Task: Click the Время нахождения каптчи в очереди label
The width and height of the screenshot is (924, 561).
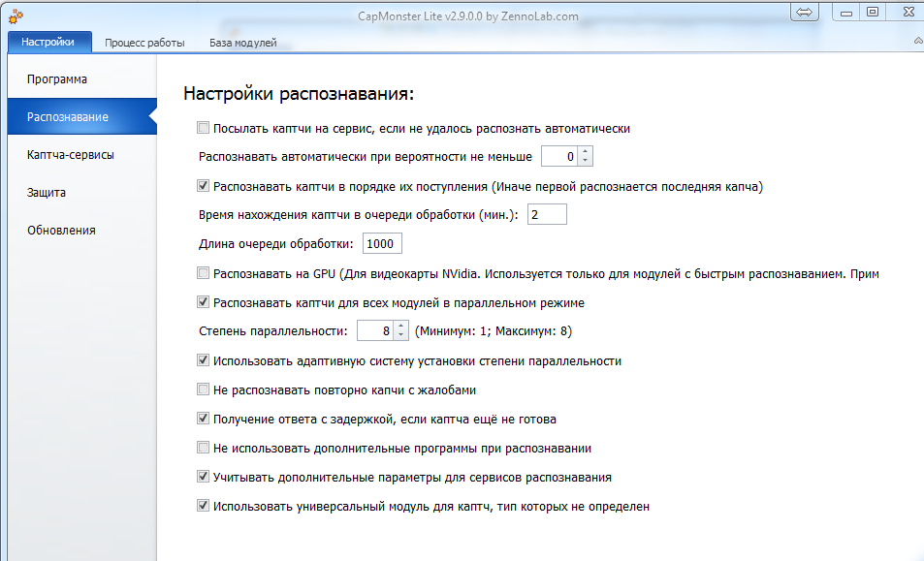Action: tap(359, 215)
